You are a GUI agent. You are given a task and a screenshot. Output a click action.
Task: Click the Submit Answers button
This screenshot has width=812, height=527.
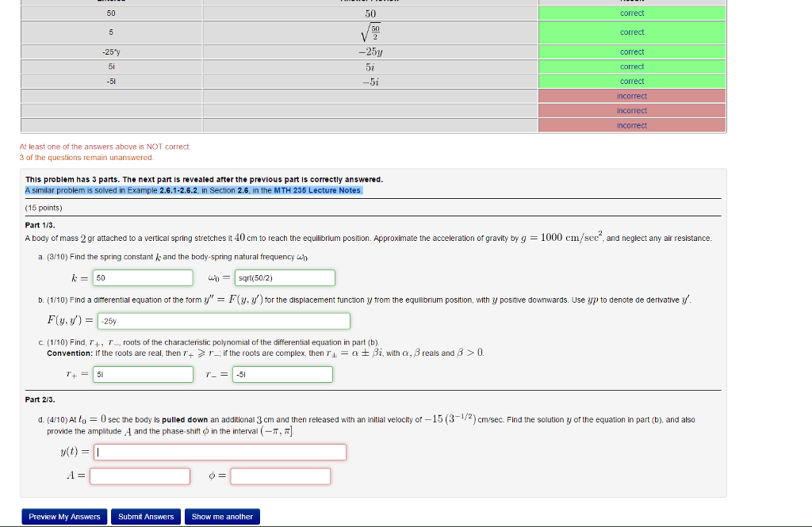[x=146, y=516]
